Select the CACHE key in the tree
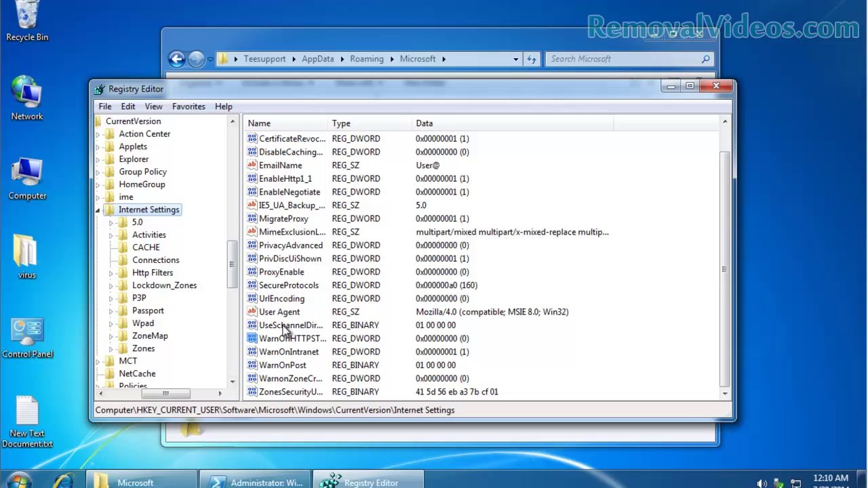This screenshot has width=868, height=488. tap(146, 247)
